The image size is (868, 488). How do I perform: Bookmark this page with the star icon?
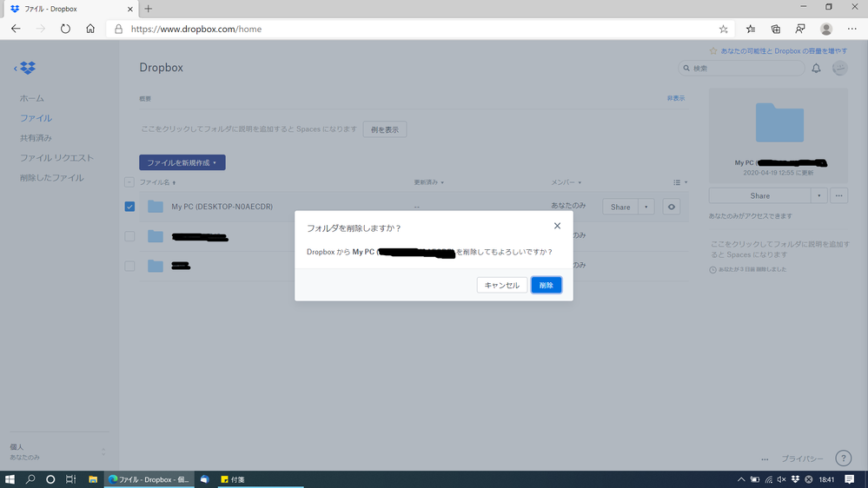tap(723, 29)
